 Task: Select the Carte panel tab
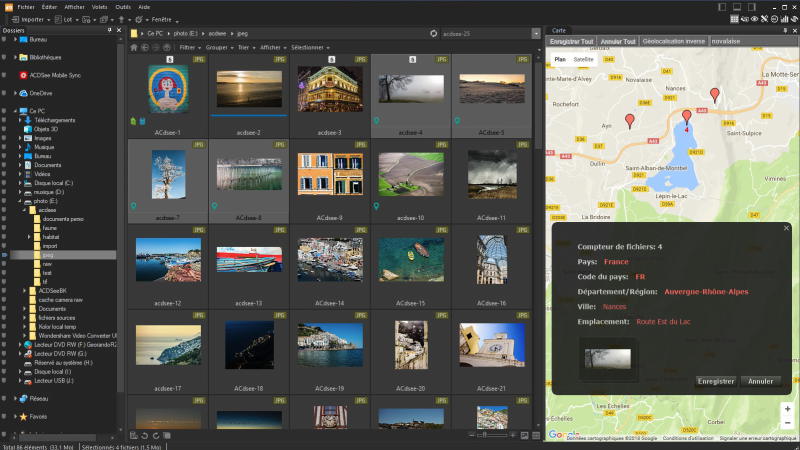[x=559, y=31]
